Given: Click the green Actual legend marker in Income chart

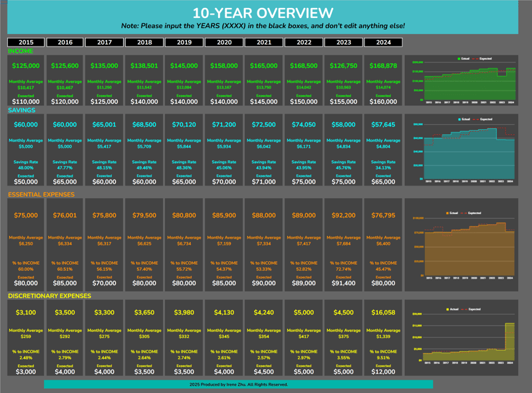Looking at the screenshot, I should click(x=459, y=59).
